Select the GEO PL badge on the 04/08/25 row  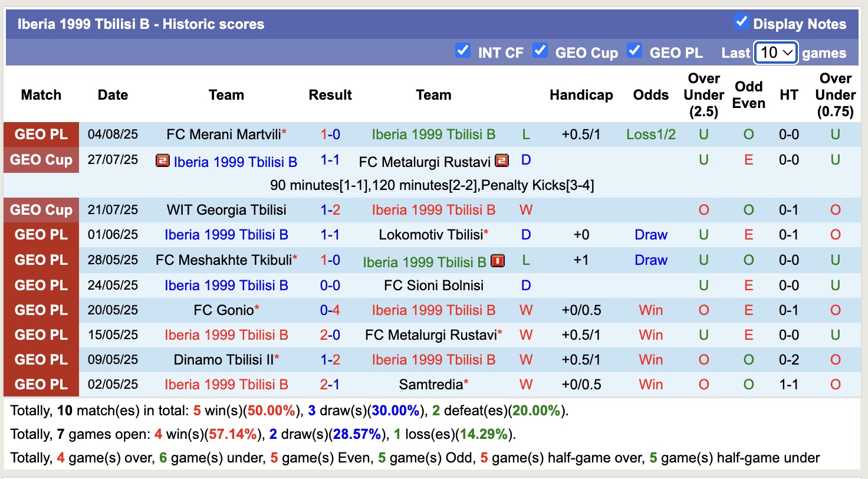coord(41,134)
